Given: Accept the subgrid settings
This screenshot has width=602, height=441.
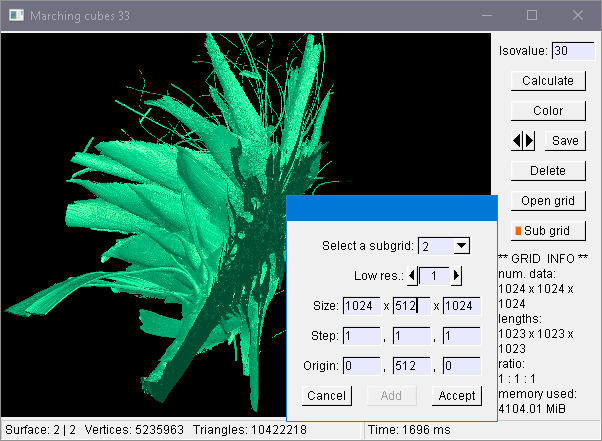Looking at the screenshot, I should [457, 396].
